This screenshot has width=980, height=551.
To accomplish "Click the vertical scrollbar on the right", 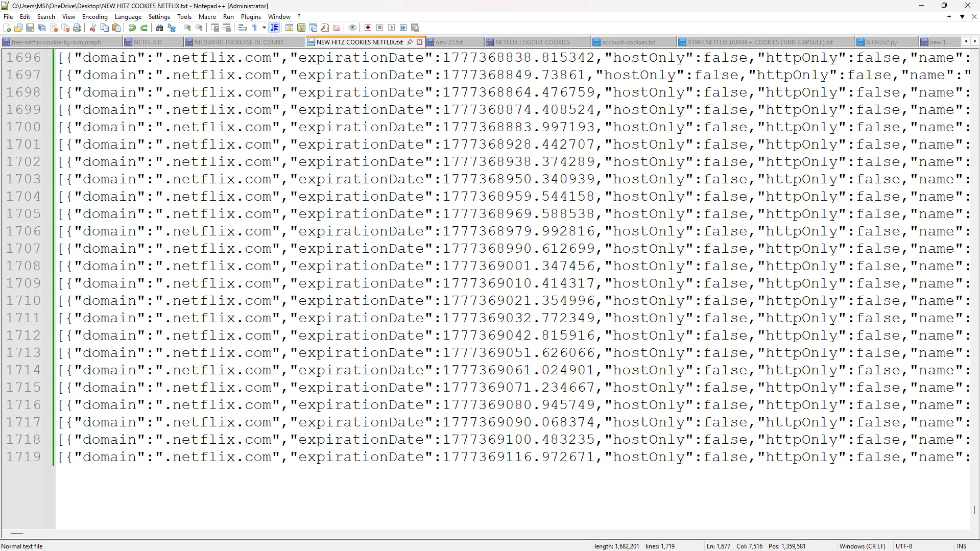I will click(974, 510).
